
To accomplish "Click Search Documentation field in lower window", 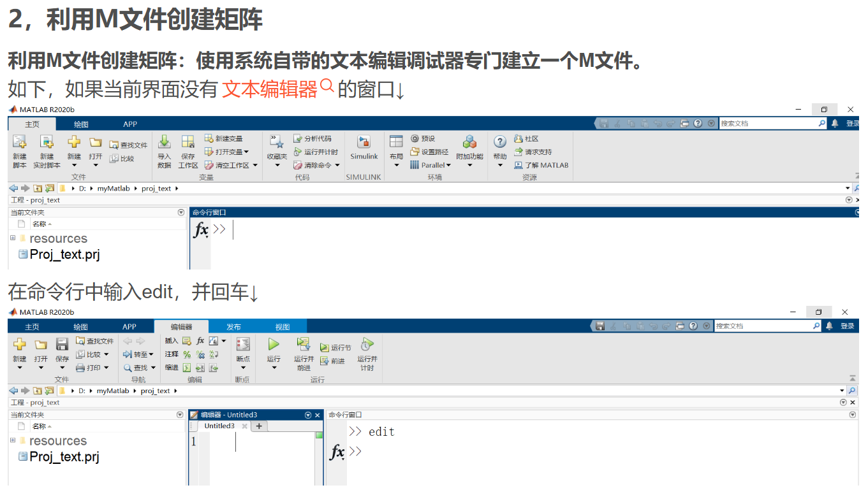I will click(x=768, y=326).
